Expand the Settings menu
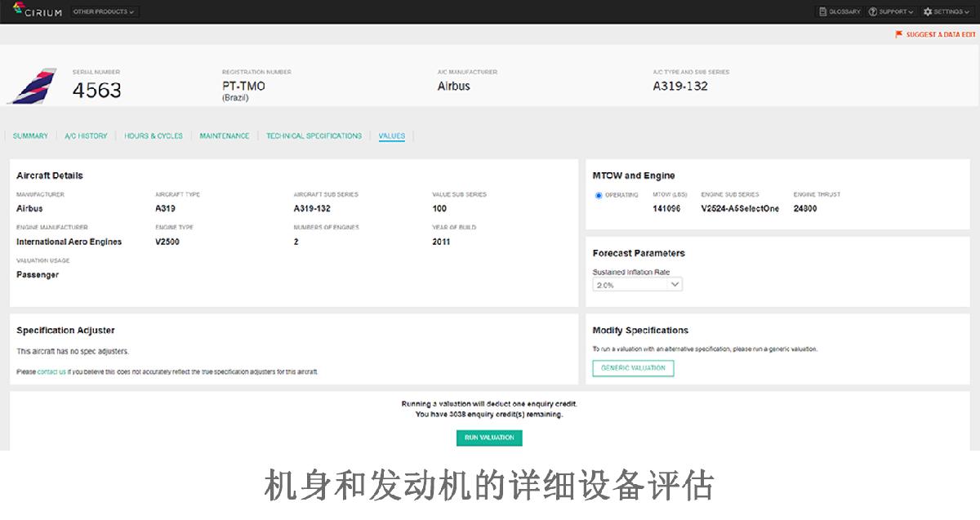Screen dimensions: 980x520 coord(947,11)
